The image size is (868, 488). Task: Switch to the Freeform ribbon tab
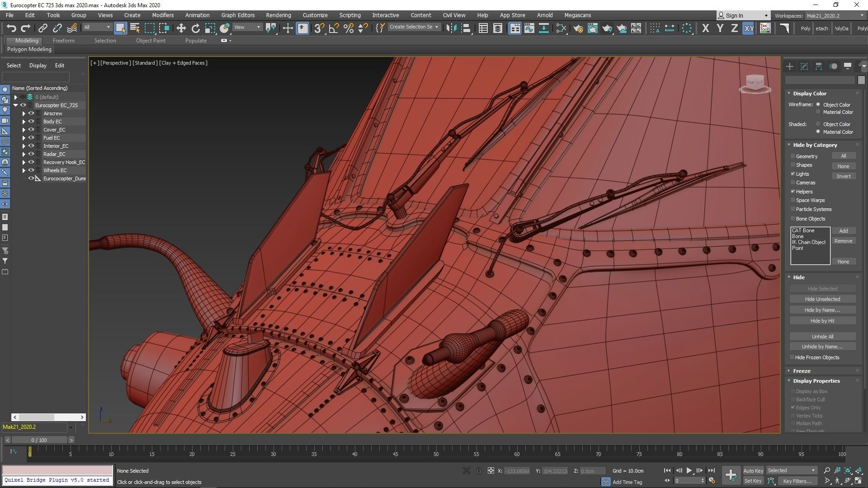pyautogui.click(x=63, y=41)
